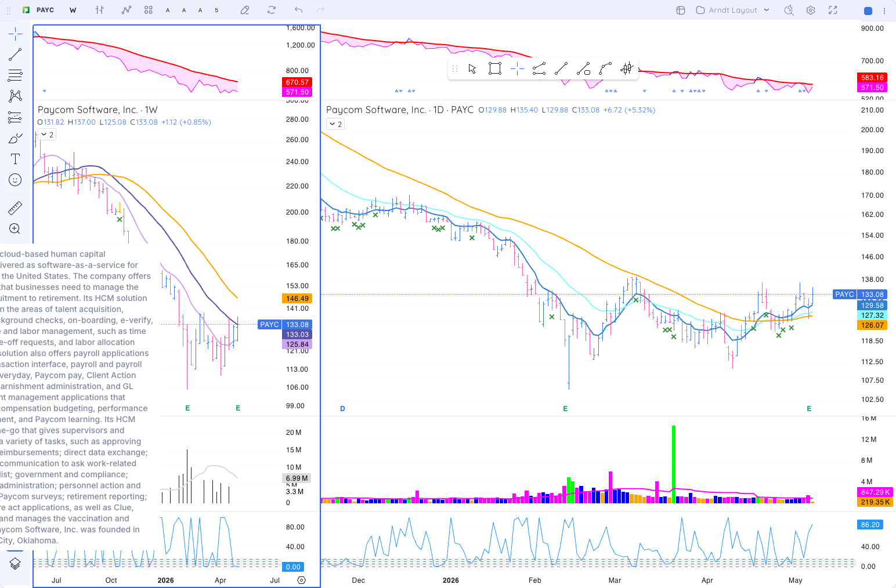Select the crosshair cursor in the left sidebar
Viewport: 896px width, 588px height.
click(15, 34)
